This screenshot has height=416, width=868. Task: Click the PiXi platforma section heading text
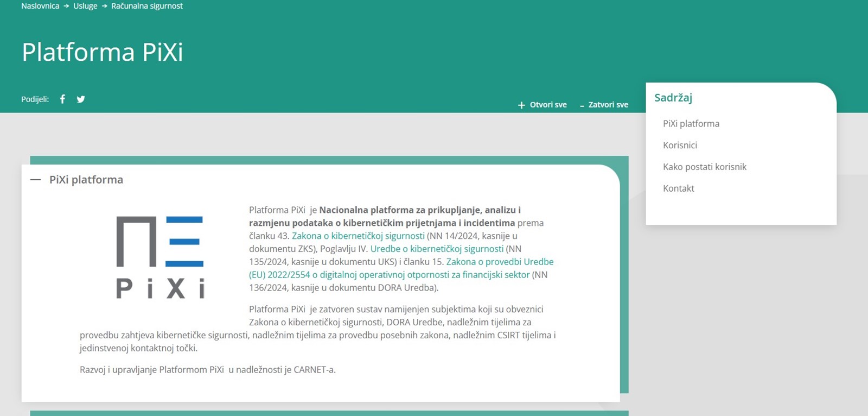(86, 180)
